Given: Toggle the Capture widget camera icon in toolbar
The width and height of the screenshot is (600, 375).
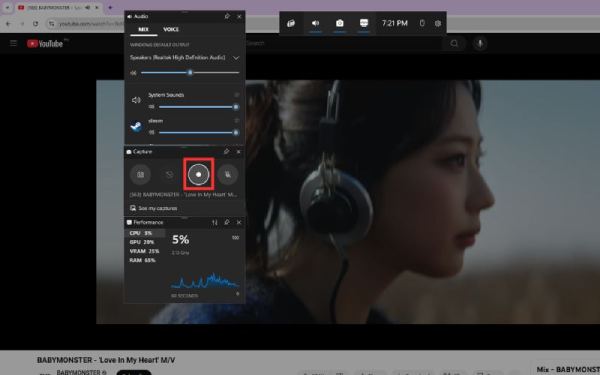Looking at the screenshot, I should coord(339,23).
